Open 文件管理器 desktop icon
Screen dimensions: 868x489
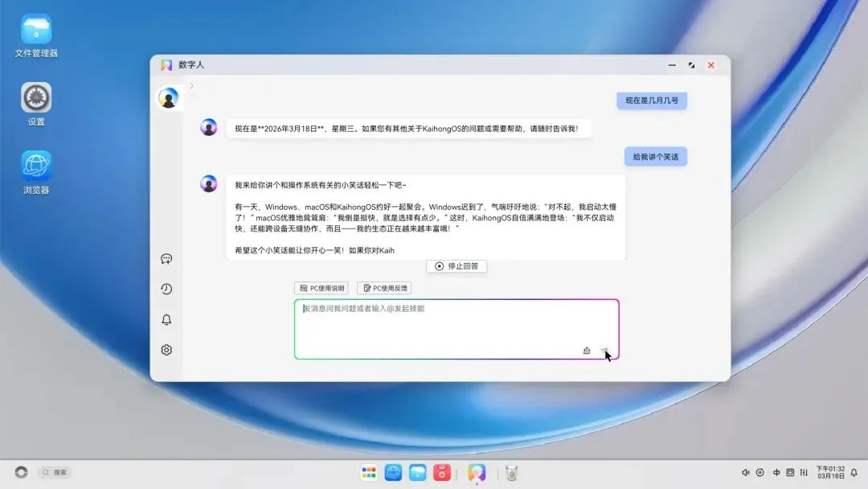36,36
